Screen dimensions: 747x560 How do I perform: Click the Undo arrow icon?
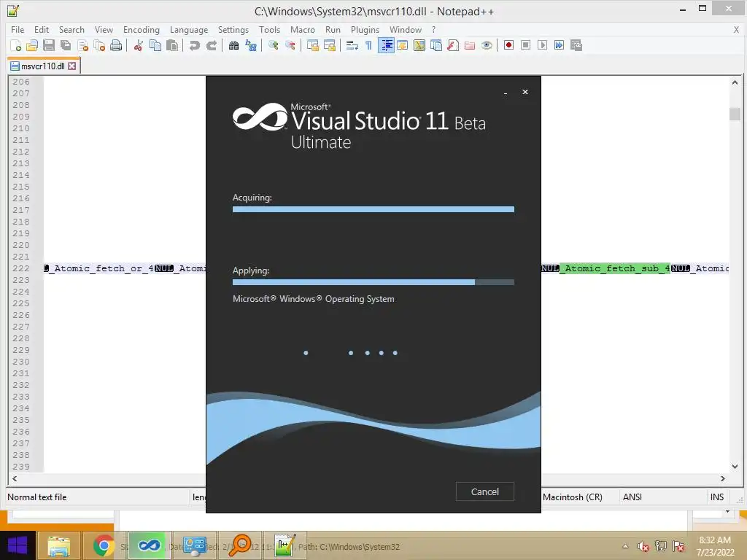[x=194, y=46]
